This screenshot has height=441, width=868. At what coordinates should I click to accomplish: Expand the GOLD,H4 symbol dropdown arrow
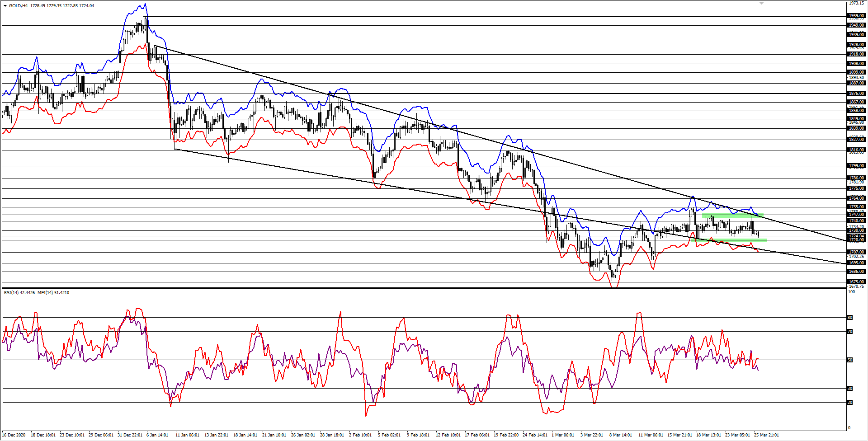coord(5,6)
